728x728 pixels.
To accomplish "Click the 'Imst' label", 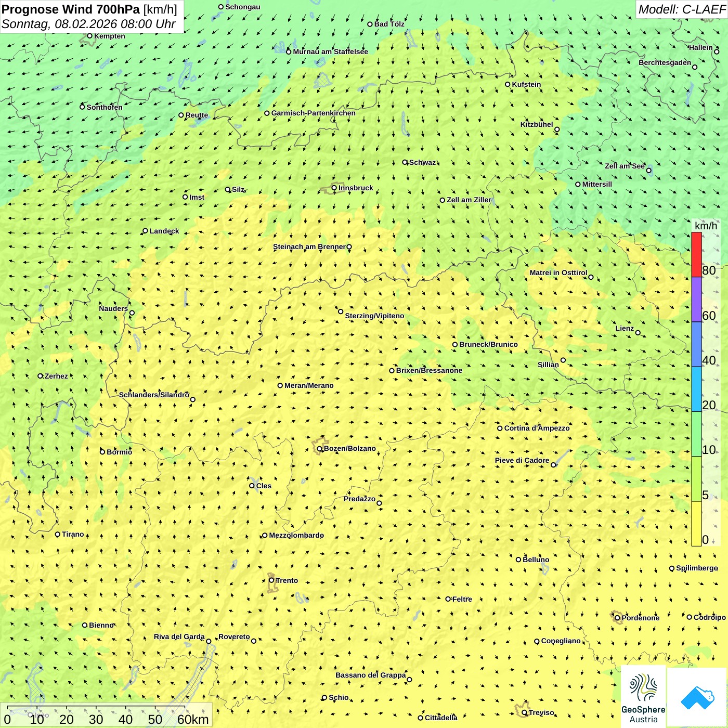I will (197, 197).
